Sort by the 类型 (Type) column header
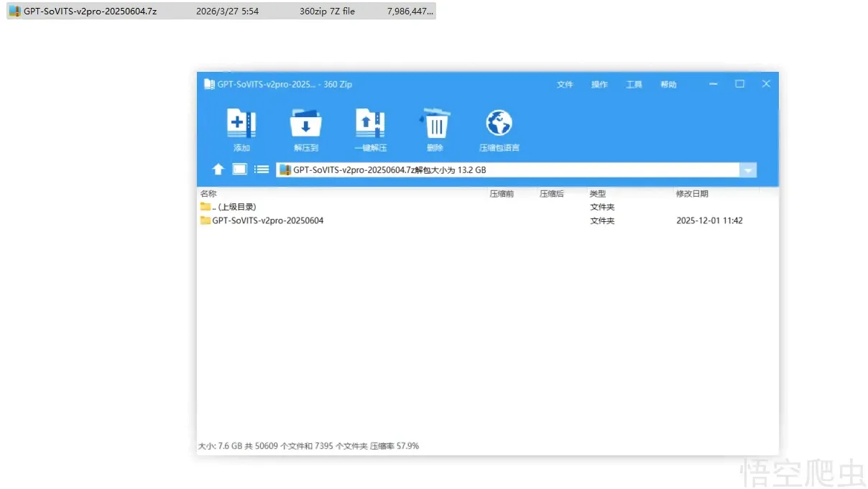 [x=598, y=194]
